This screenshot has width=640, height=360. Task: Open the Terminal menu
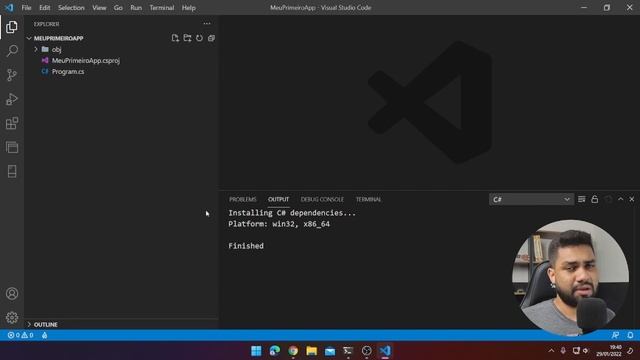coord(162,8)
